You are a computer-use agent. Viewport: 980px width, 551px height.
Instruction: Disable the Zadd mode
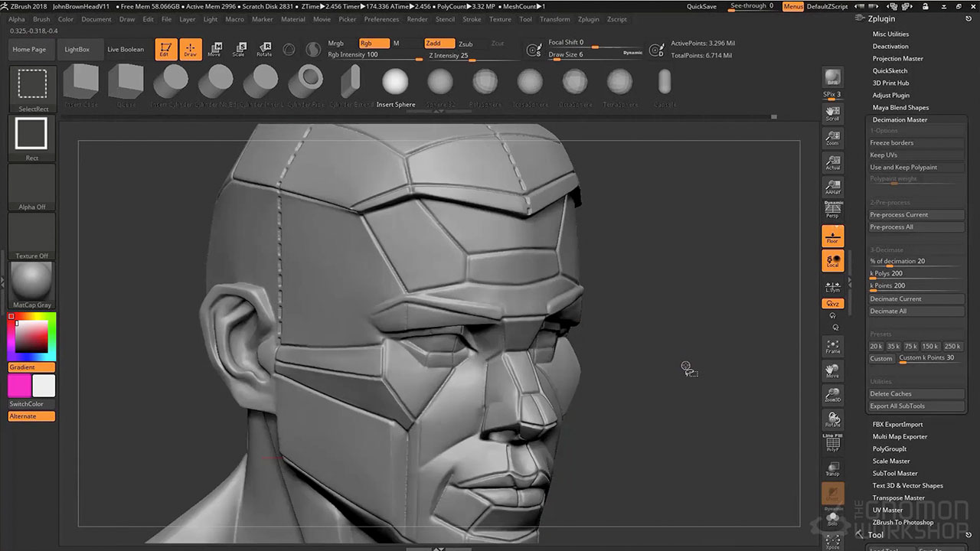click(x=438, y=44)
